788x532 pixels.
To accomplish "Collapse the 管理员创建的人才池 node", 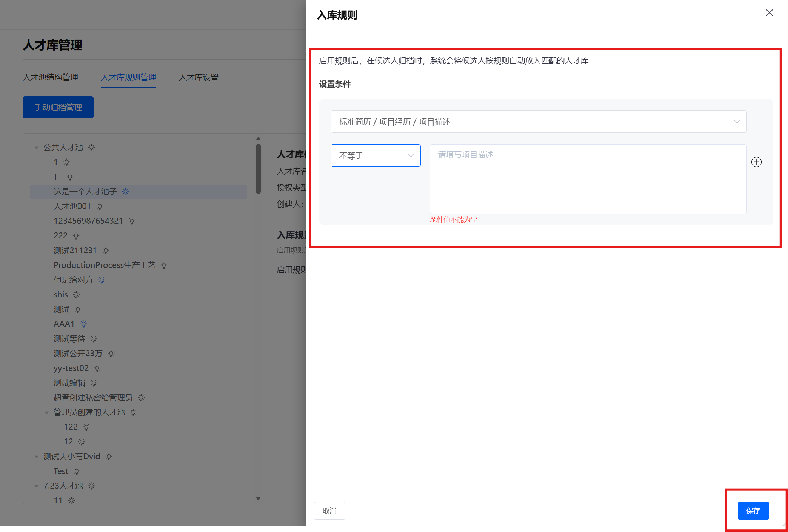I will [46, 412].
